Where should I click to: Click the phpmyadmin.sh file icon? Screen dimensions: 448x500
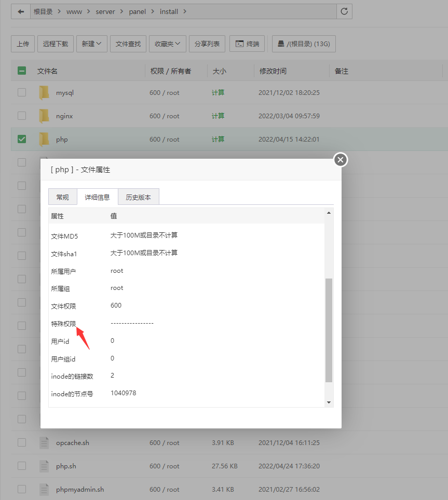pyautogui.click(x=44, y=489)
